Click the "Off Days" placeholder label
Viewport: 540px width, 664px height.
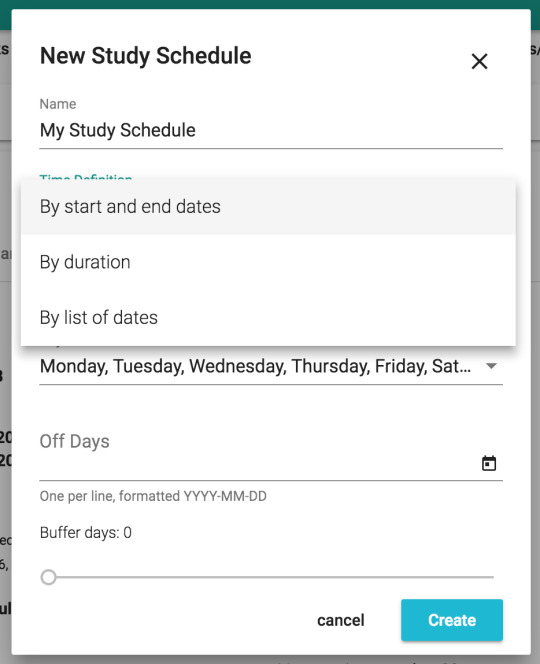pos(75,442)
